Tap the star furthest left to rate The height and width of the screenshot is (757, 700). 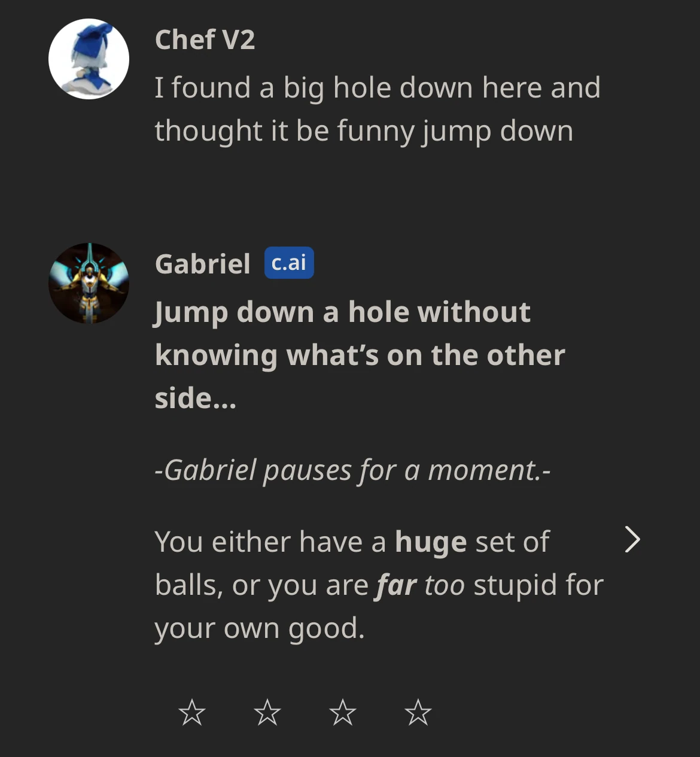click(193, 713)
